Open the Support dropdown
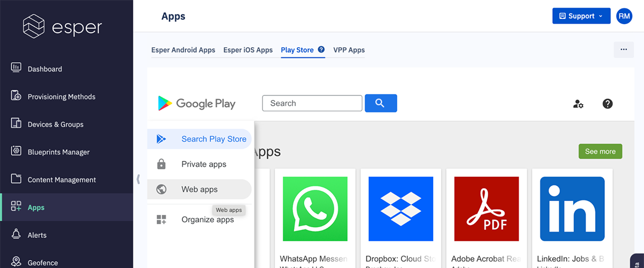Screen dimensions: 644x268 pyautogui.click(x=581, y=16)
